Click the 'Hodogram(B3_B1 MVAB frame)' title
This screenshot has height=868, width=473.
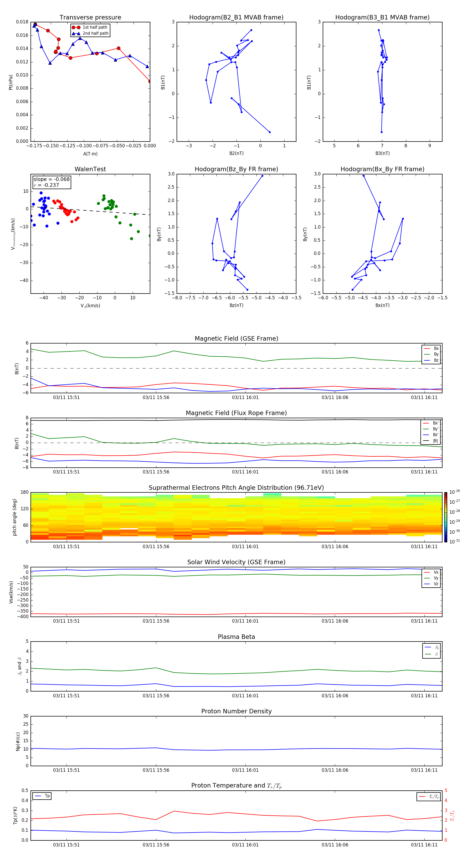[x=382, y=18]
